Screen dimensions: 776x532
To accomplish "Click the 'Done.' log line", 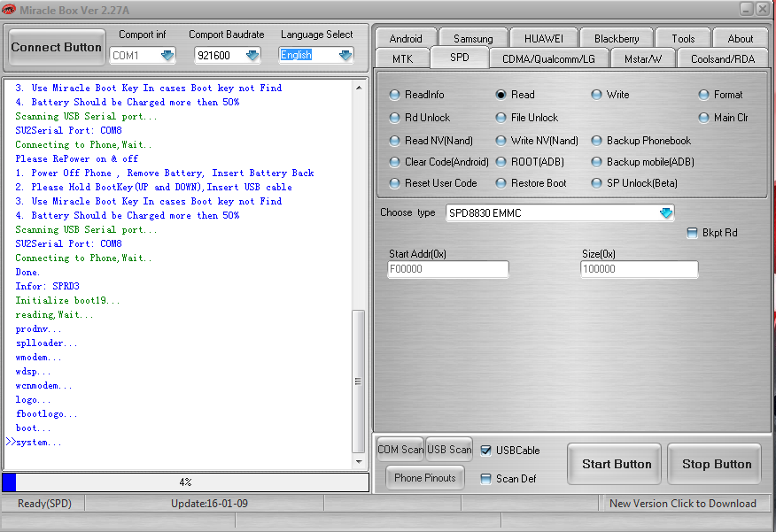I will (27, 272).
